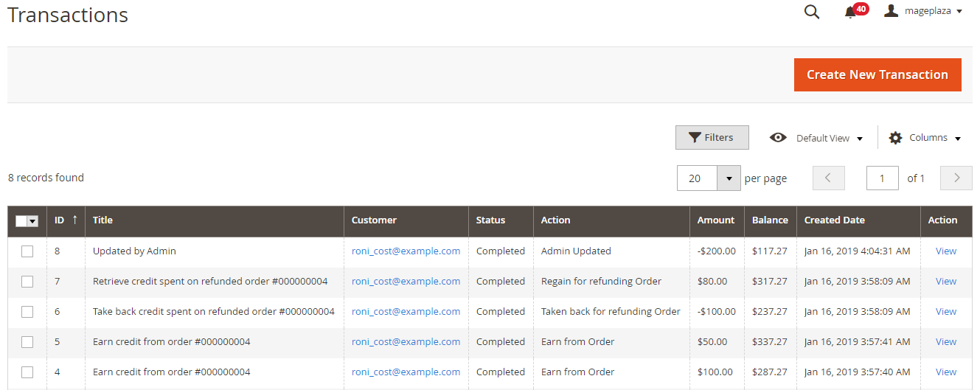Viewport: 980px width, 390px height.
Task: Select the checkbox for transaction ID 8
Action: pyautogui.click(x=27, y=251)
